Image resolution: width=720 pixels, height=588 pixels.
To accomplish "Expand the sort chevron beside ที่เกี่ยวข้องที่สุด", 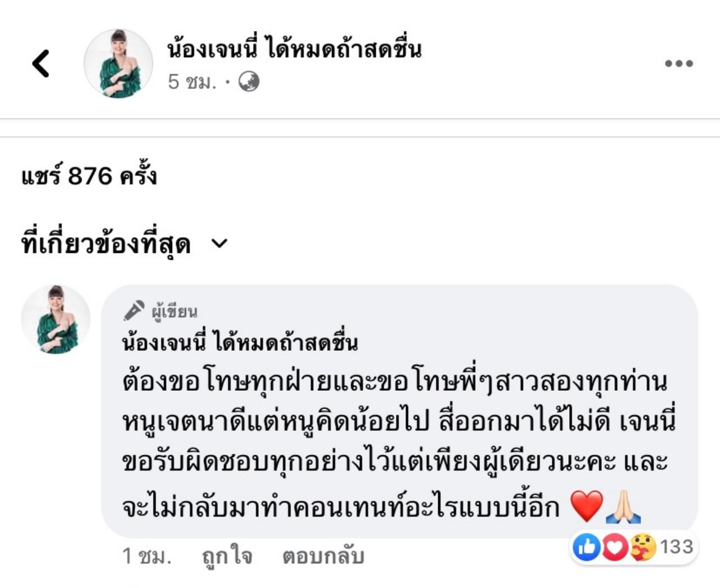I will [x=219, y=243].
